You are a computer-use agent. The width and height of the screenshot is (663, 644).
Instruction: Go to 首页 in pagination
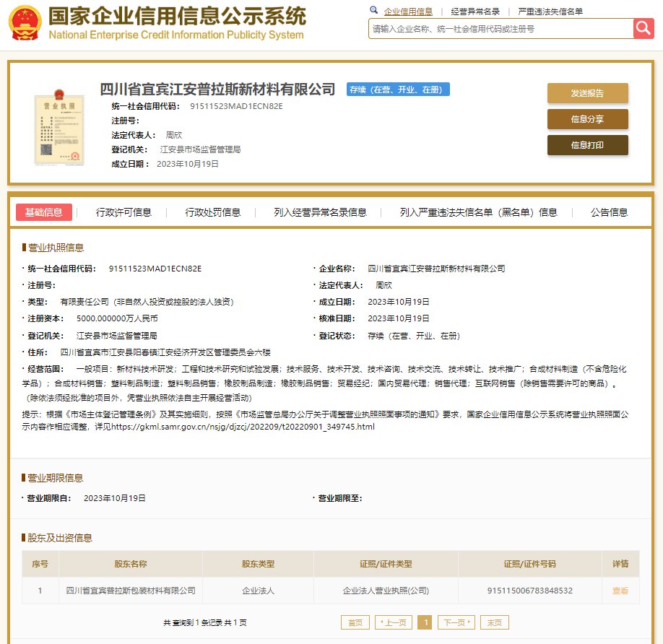click(355, 622)
